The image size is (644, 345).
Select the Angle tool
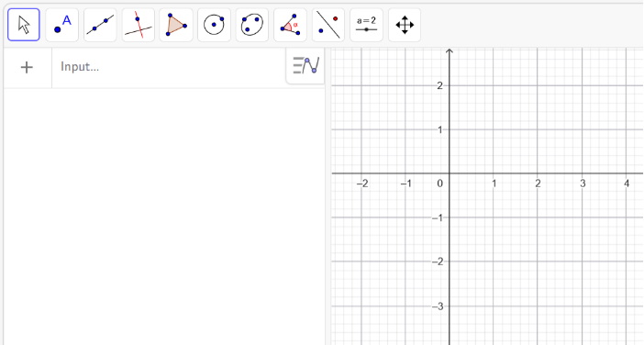[291, 25]
